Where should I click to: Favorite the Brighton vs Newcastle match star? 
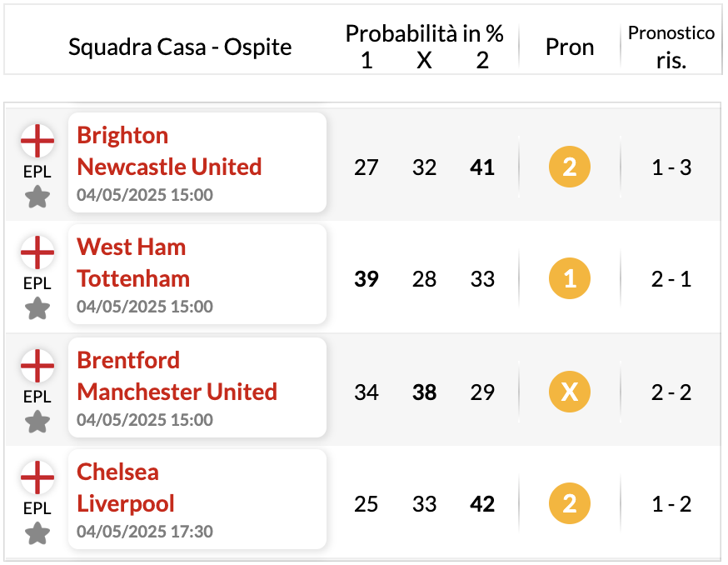(x=37, y=197)
